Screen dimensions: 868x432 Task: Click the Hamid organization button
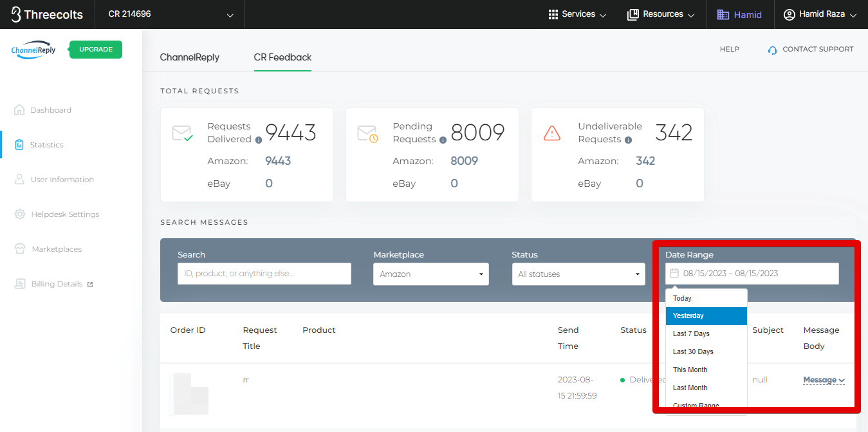[739, 14]
